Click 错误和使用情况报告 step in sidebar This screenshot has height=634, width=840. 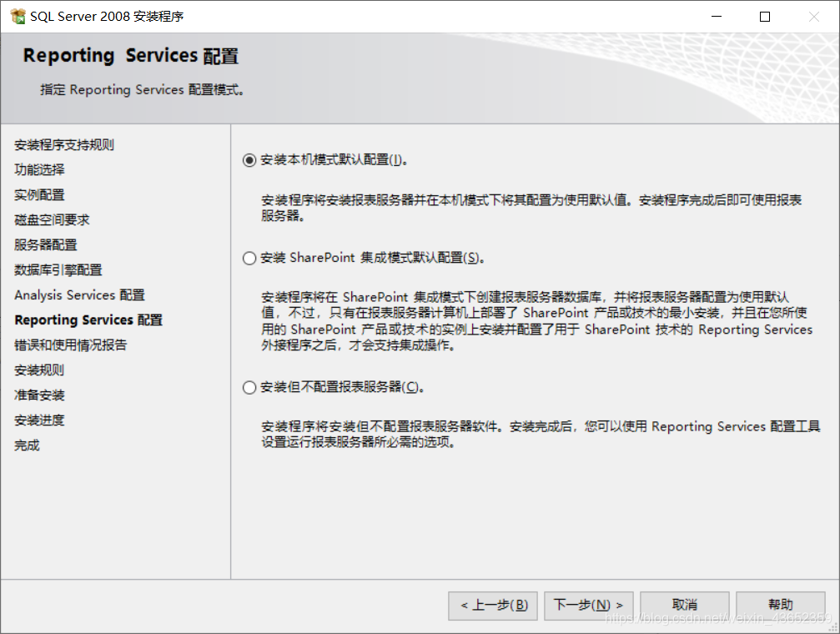click(71, 345)
